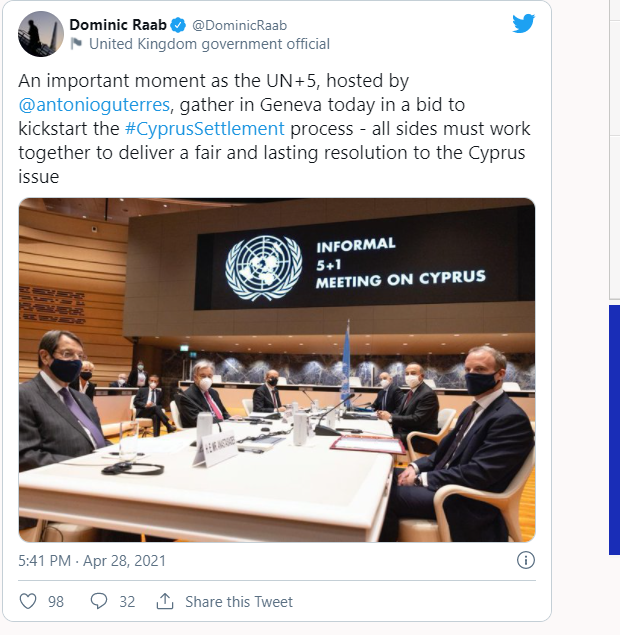
Task: Click the Share this Tweet text
Action: tap(239, 601)
